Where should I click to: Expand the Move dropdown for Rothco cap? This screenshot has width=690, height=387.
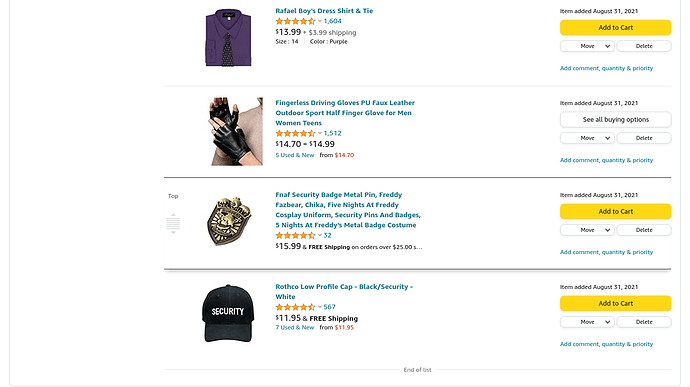click(587, 322)
